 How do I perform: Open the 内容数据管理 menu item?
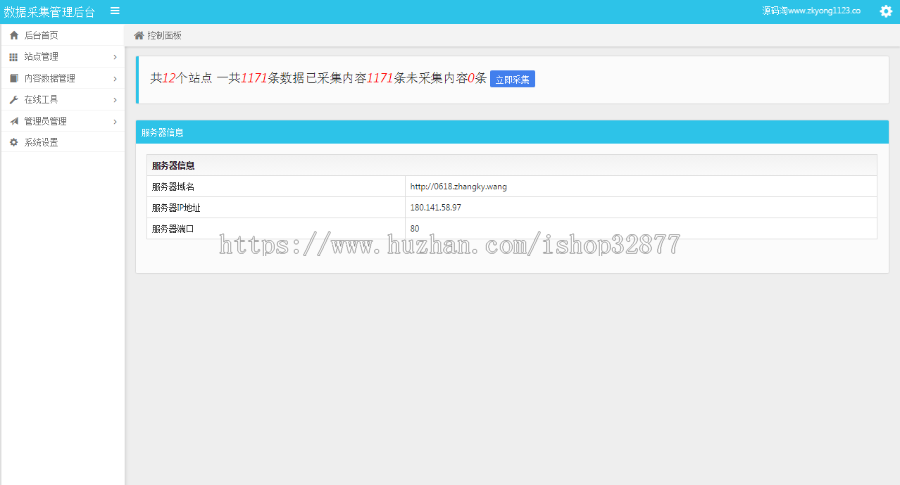click(x=63, y=78)
